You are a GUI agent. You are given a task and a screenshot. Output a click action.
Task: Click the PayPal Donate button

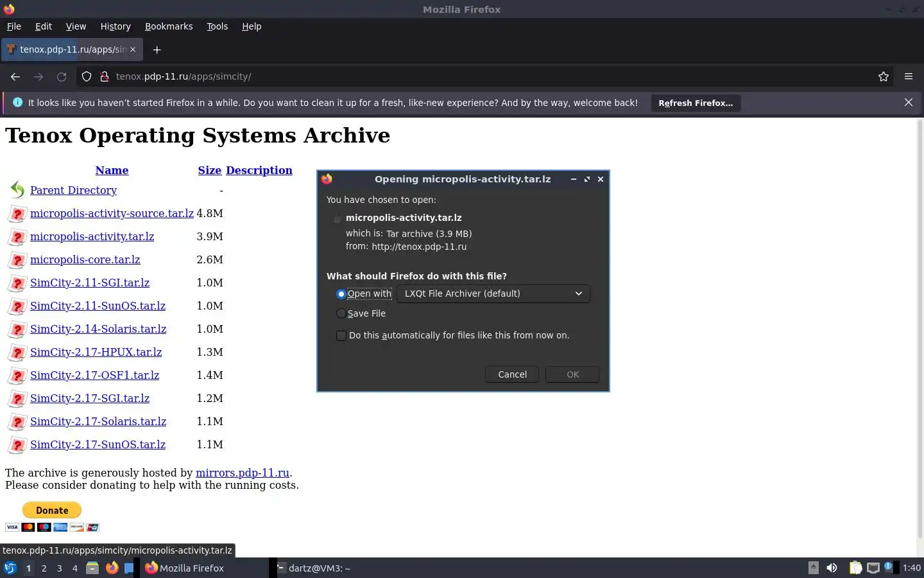tap(52, 510)
